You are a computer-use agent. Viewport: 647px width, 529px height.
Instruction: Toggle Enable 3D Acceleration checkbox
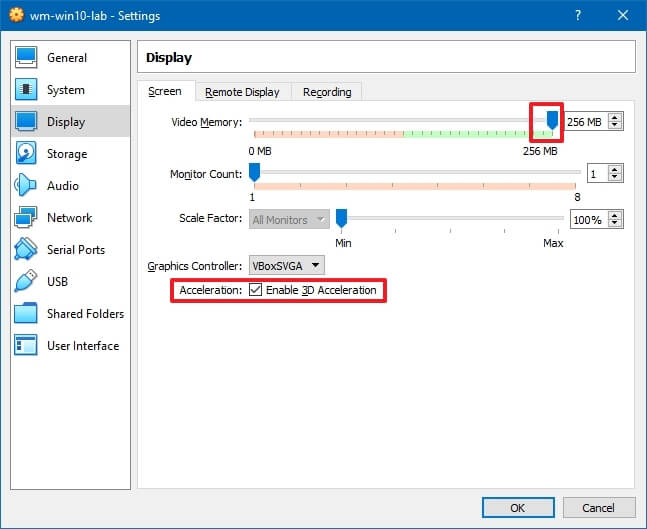click(x=255, y=290)
